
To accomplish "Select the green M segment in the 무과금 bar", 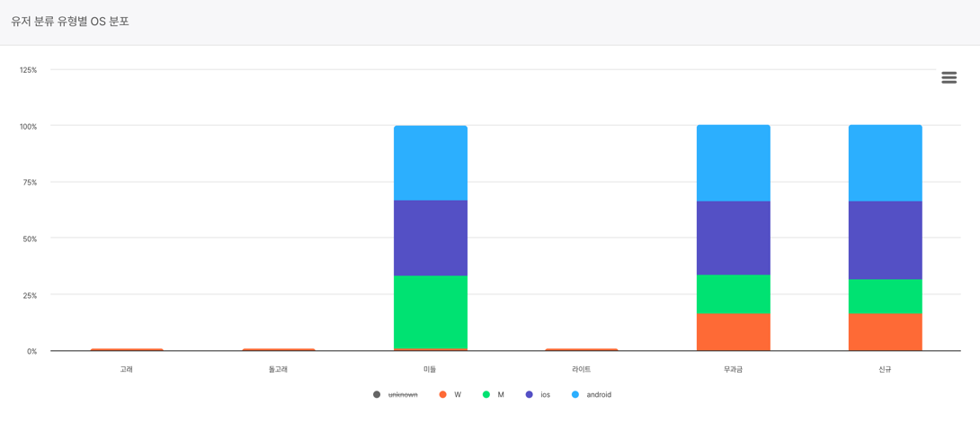I will tap(733, 293).
